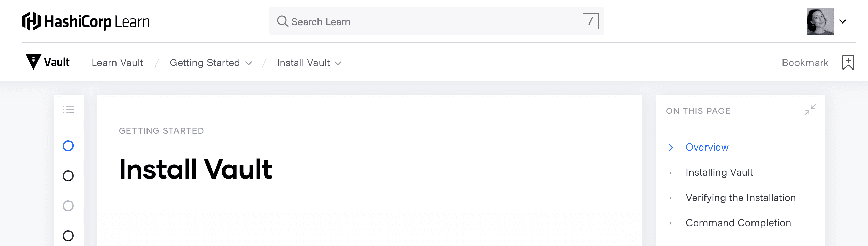Image resolution: width=868 pixels, height=246 pixels.
Task: Collapse the On This Page panel
Action: click(x=810, y=110)
